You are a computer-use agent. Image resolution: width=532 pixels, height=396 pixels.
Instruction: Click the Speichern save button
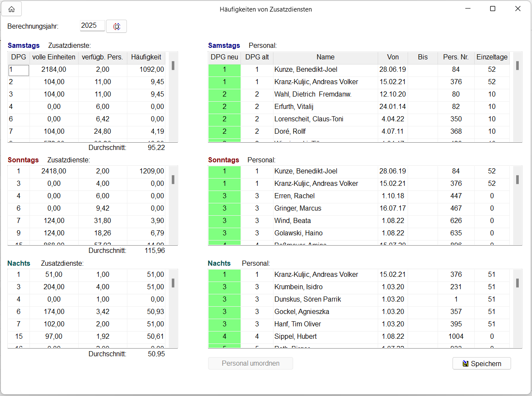coord(482,364)
